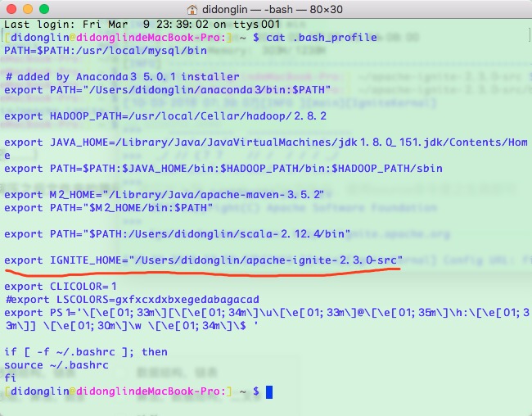
Task: Maximize the terminal with green button
Action: (44, 9)
